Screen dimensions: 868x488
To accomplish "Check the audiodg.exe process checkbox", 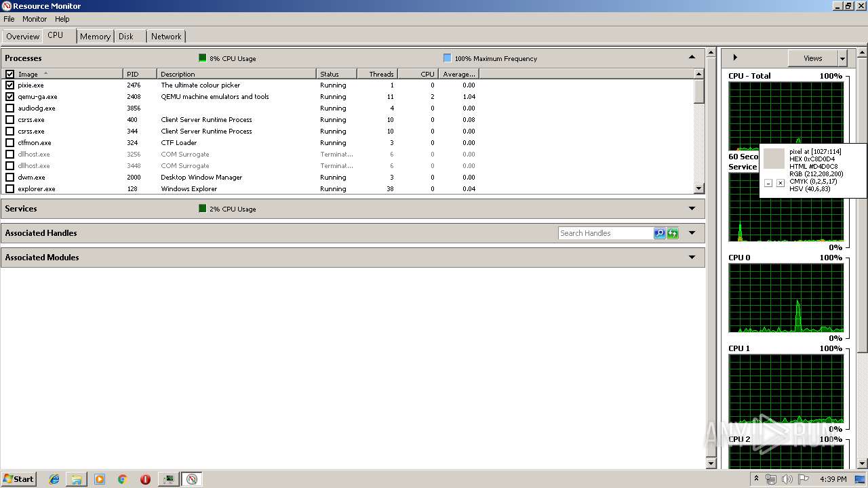I will [9, 108].
